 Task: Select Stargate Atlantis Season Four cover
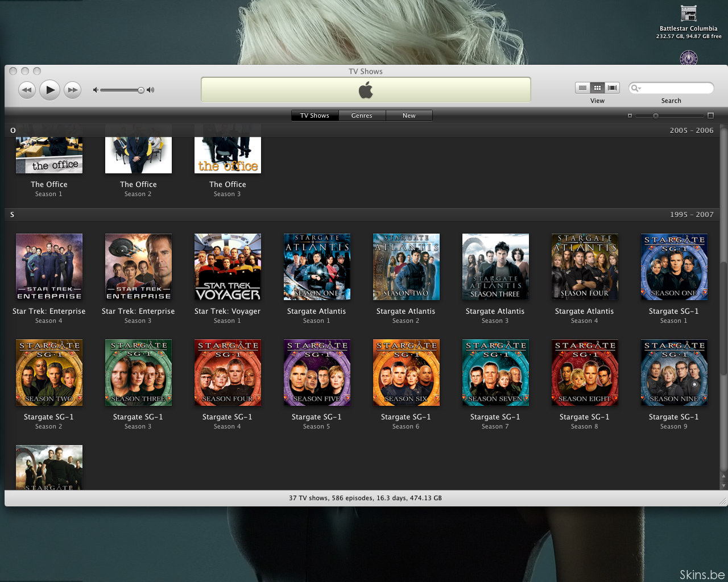point(585,267)
